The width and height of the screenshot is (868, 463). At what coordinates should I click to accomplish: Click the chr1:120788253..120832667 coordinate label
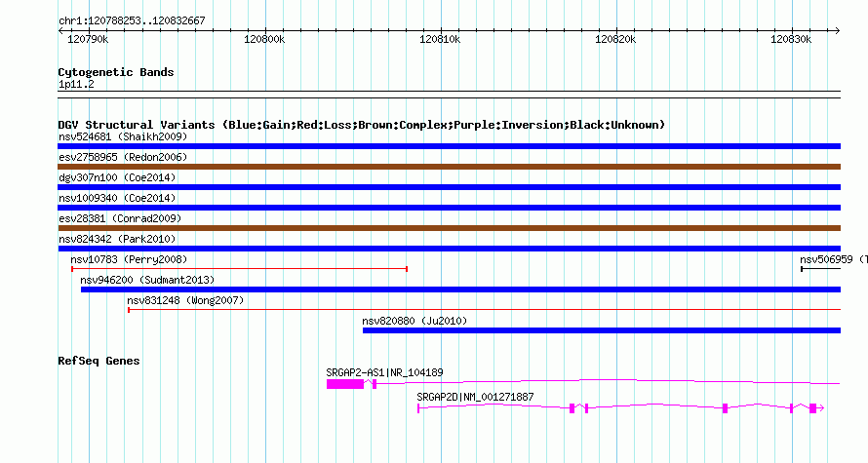tap(132, 21)
